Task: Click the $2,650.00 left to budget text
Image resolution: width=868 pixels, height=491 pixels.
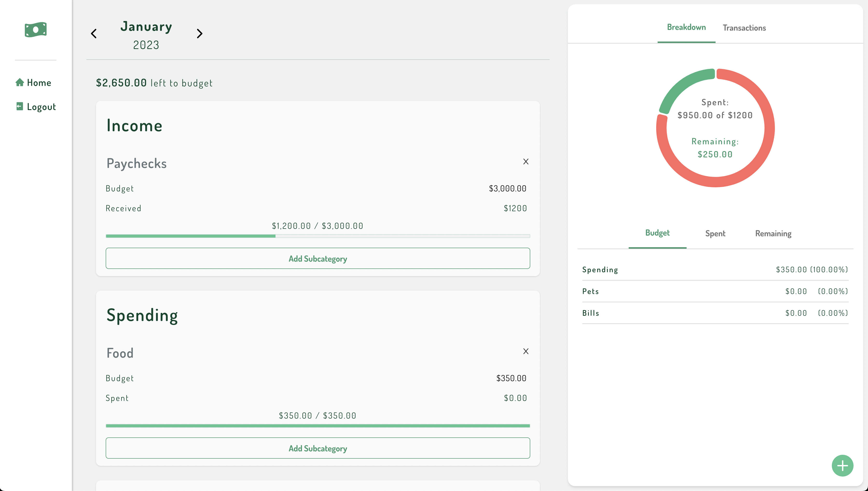Action: (x=154, y=83)
